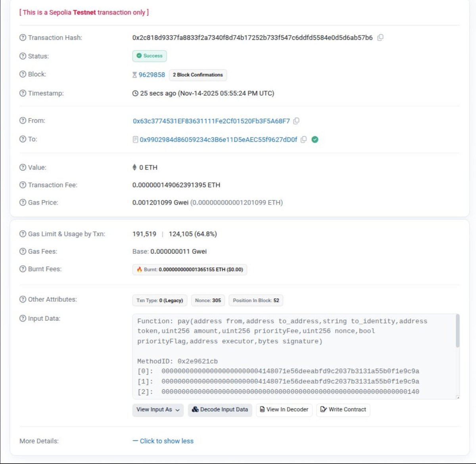
Task: Click help icon next to Value
Action: pos(23,167)
